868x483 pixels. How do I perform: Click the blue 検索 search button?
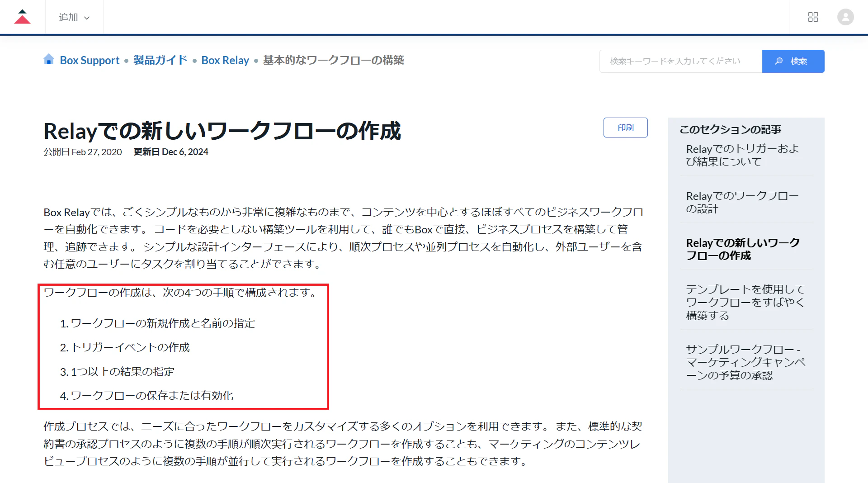tap(793, 61)
